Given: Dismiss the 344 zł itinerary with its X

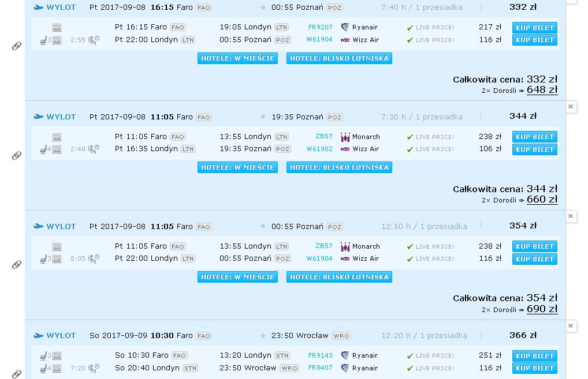Looking at the screenshot, I should coord(570,107).
